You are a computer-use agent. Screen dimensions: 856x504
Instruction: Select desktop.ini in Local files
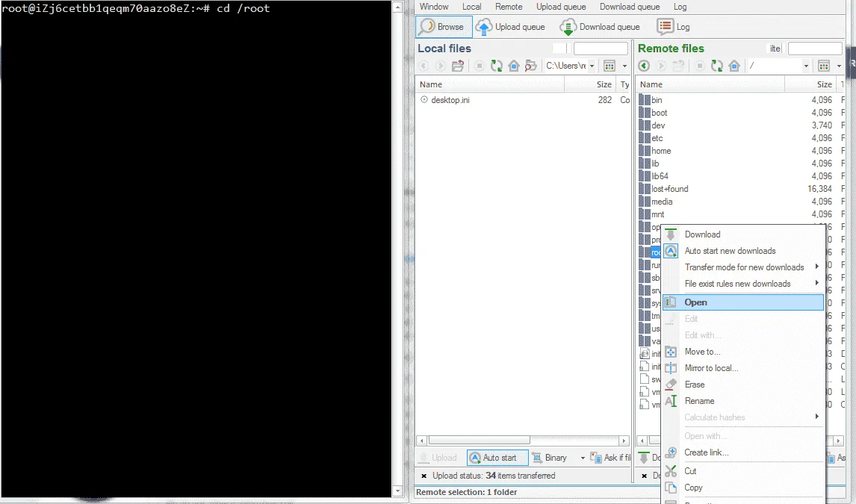click(x=450, y=100)
